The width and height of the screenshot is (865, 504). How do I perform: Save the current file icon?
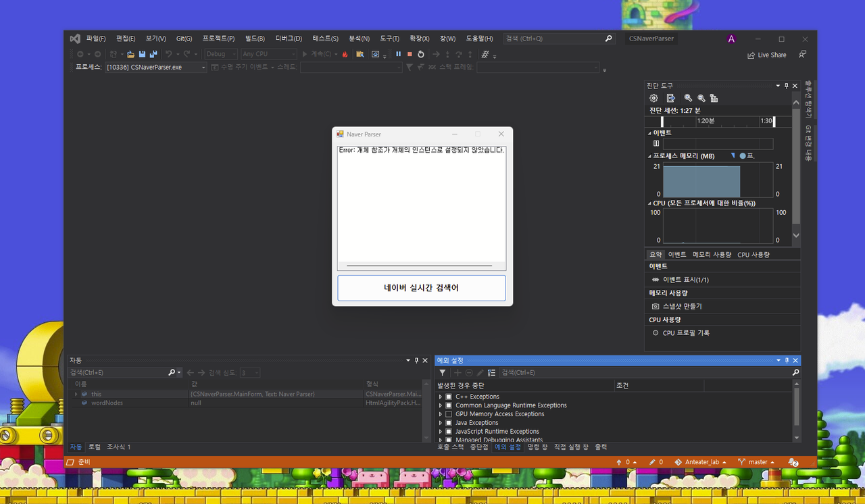point(142,54)
